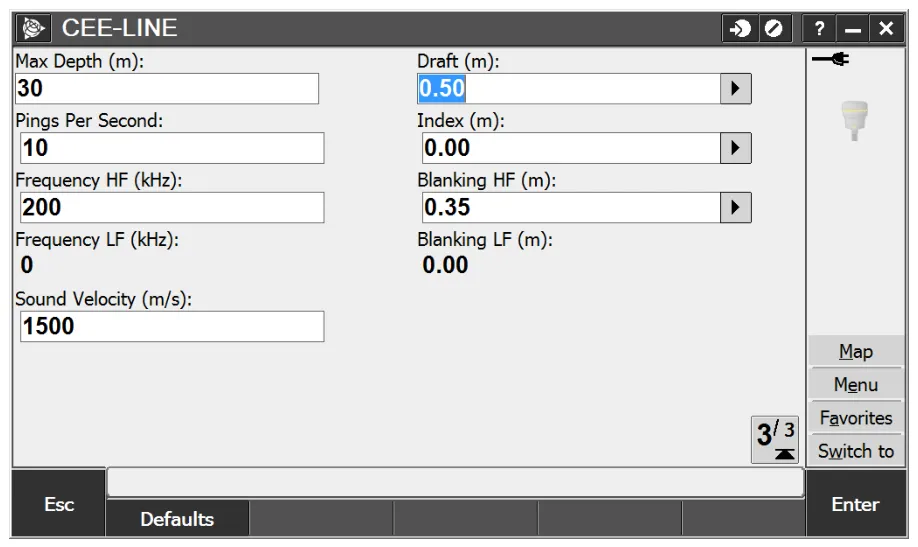Click the Sound Velocity (m/s) label
The height and width of the screenshot is (547, 918).
coord(104,299)
